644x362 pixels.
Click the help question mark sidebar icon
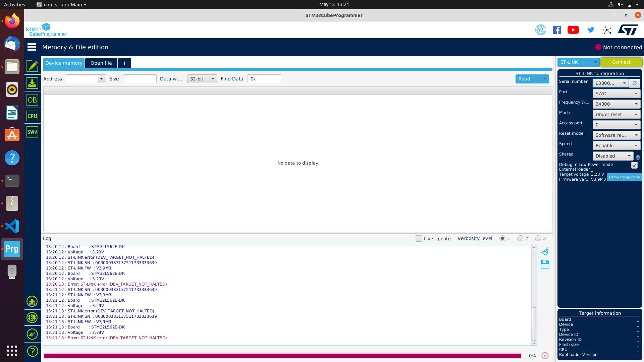click(32, 351)
